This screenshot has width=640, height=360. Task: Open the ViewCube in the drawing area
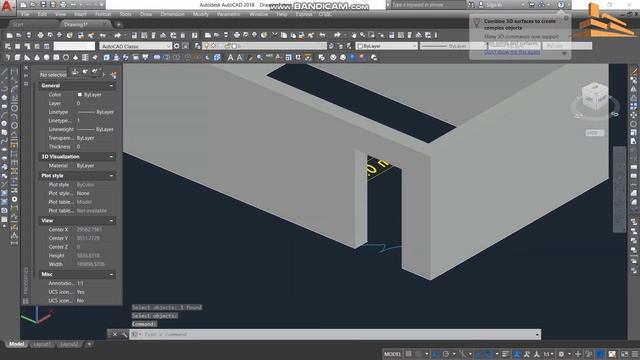coord(595,97)
